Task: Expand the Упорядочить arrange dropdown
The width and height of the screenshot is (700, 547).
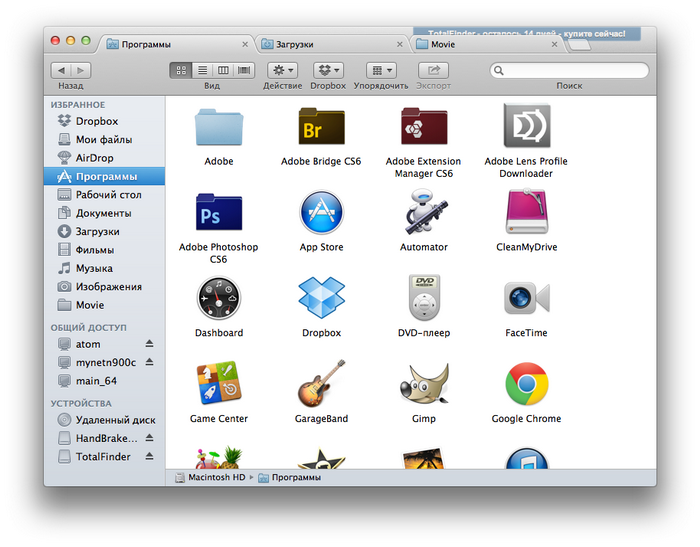Action: 381,70
